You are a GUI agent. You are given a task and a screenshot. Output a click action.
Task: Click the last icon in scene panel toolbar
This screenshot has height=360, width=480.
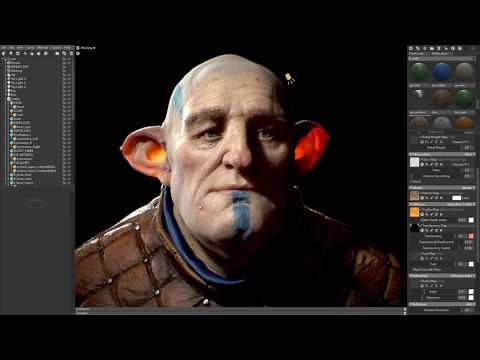pos(71,53)
